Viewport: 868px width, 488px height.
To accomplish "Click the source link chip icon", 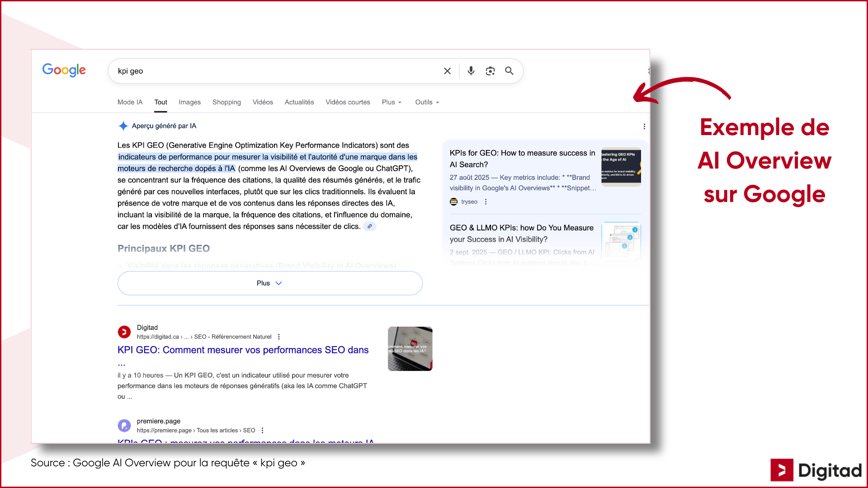I will (370, 226).
